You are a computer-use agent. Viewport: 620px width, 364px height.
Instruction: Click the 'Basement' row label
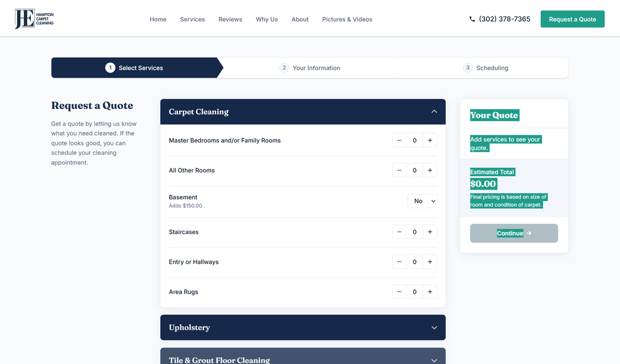click(x=183, y=197)
